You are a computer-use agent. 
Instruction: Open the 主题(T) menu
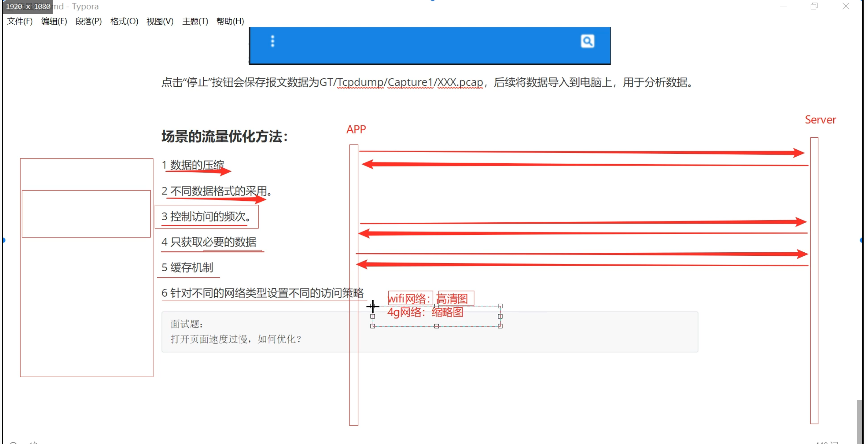(195, 21)
